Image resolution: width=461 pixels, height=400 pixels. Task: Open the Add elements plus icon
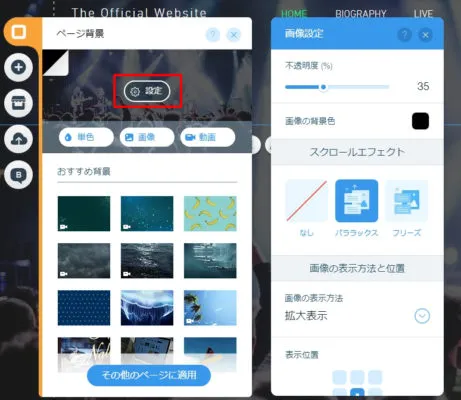point(18,67)
